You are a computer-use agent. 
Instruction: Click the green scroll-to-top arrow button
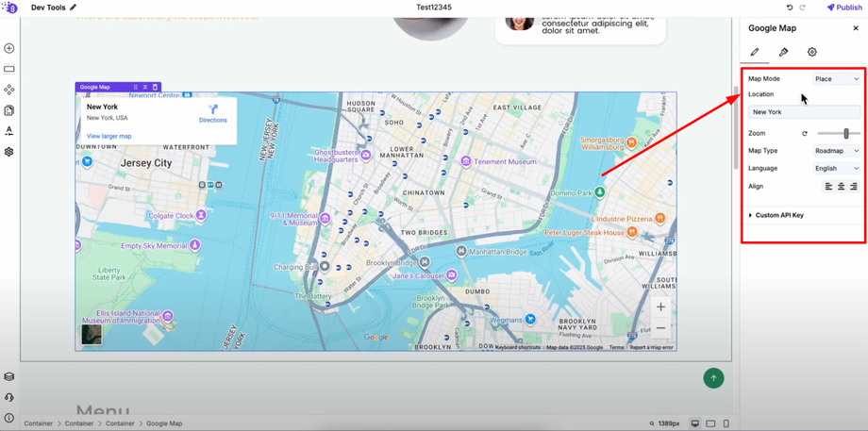click(x=713, y=378)
